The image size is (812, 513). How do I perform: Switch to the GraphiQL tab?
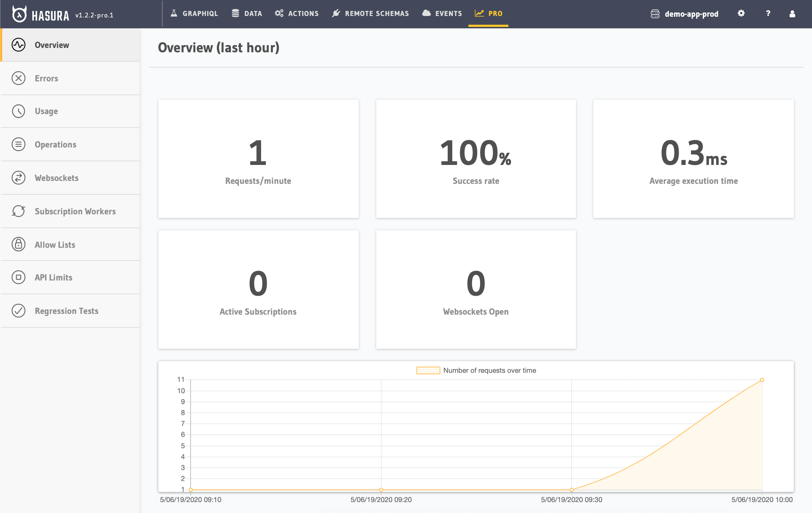click(194, 13)
